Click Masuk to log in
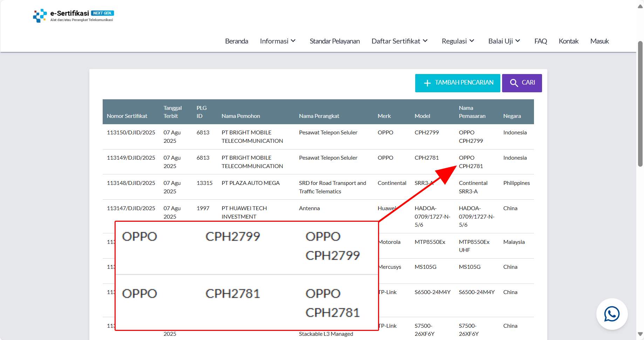Image resolution: width=644 pixels, height=340 pixels. click(x=600, y=41)
